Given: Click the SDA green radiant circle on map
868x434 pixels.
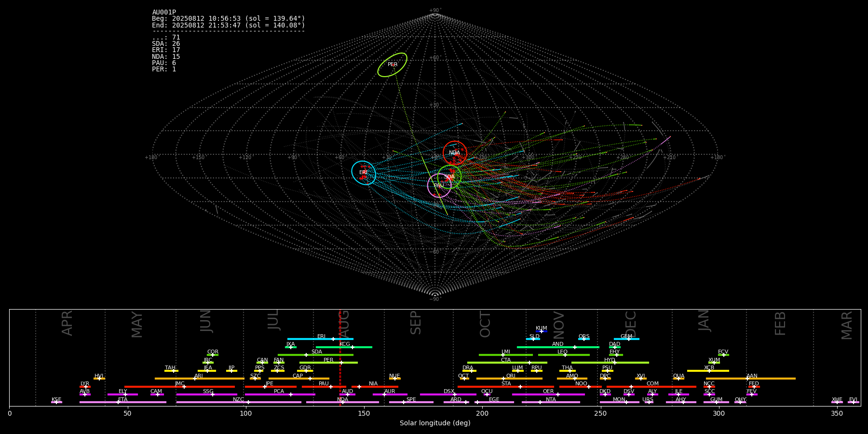Looking at the screenshot, I should click(x=449, y=177).
